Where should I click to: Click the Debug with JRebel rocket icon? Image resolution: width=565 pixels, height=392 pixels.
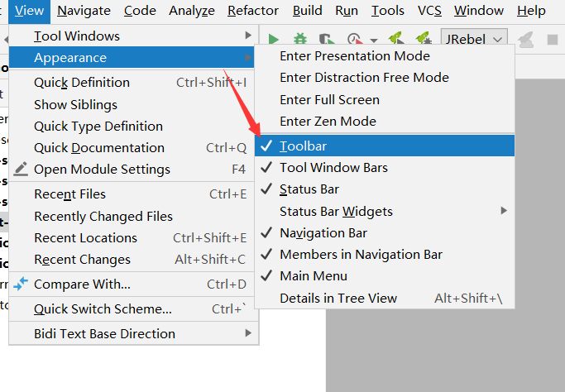pyautogui.click(x=424, y=38)
